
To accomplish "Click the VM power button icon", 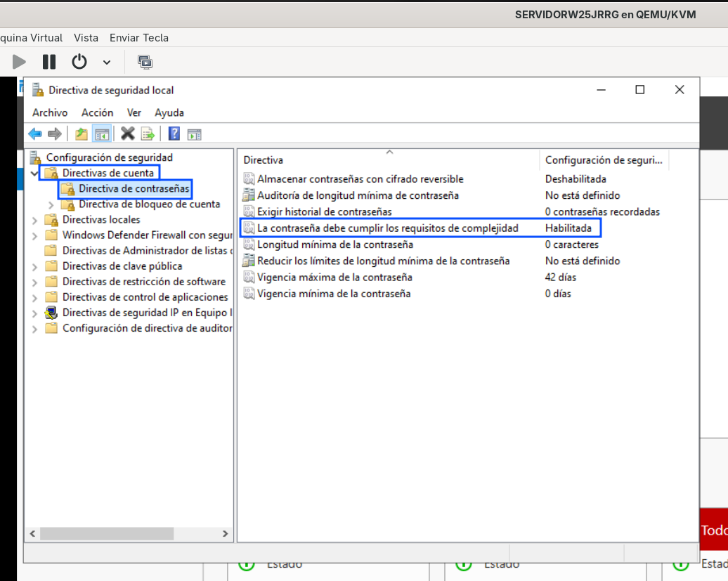I will 79,61.
